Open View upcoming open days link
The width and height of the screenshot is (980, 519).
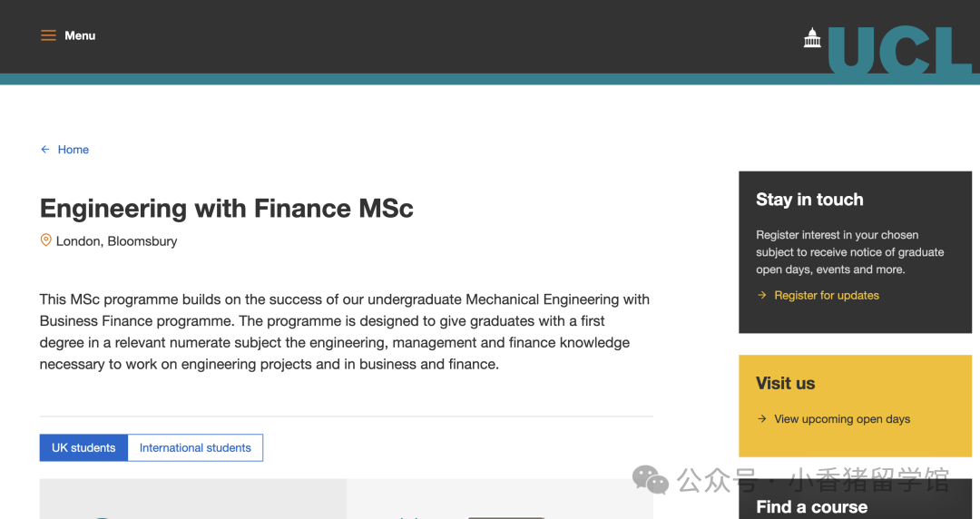pyautogui.click(x=842, y=419)
